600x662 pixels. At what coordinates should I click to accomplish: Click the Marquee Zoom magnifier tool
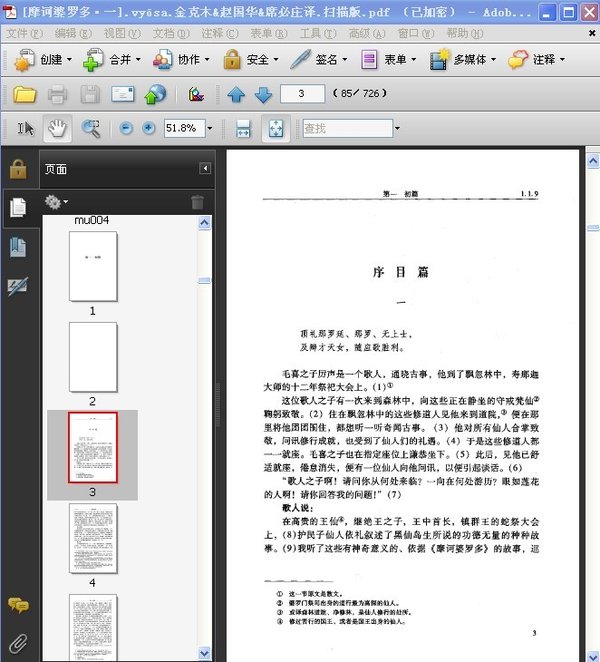[x=91, y=128]
